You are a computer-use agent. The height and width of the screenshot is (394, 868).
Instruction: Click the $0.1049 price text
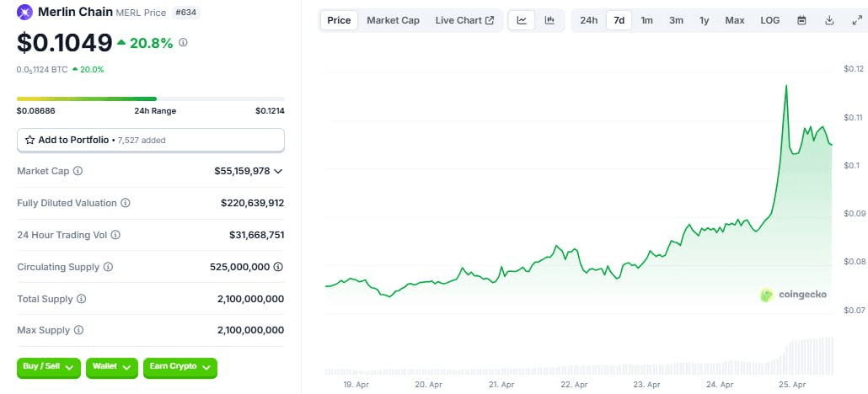pyautogui.click(x=65, y=43)
